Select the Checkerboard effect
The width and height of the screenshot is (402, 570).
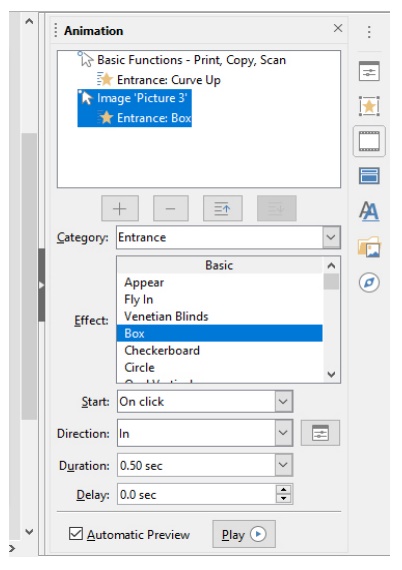coord(162,350)
